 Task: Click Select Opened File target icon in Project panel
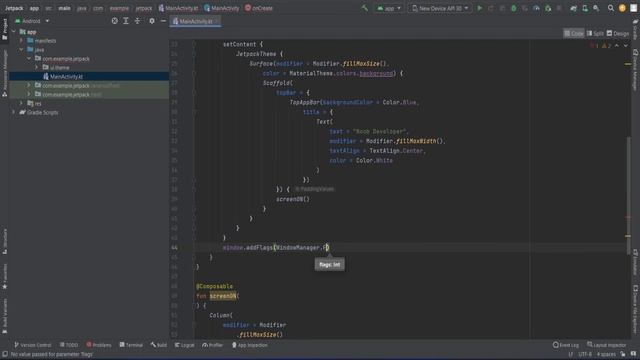tap(114, 21)
